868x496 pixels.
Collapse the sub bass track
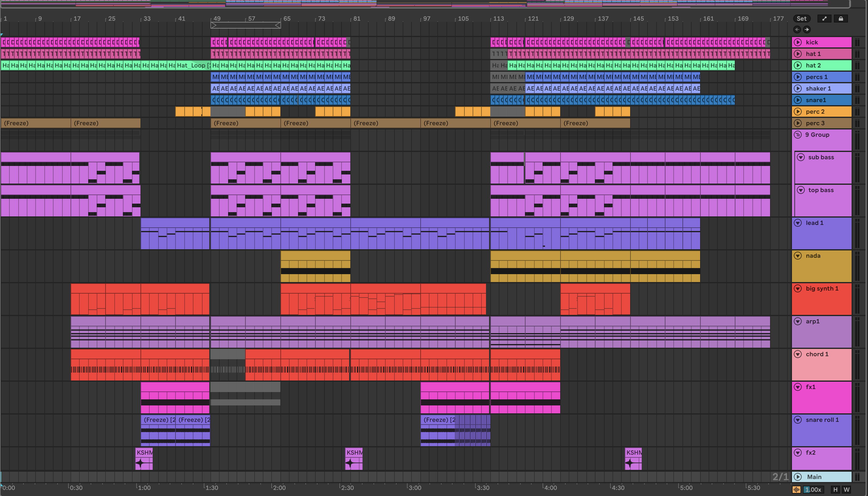tap(801, 157)
